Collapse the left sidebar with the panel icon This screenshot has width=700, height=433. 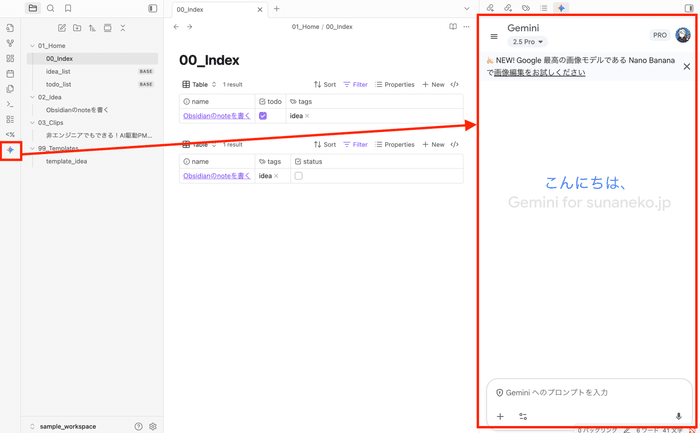coord(153,8)
